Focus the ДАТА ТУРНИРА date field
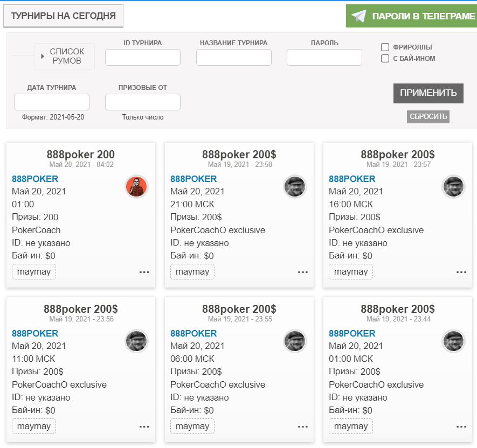This screenshot has width=477, height=448. tap(52, 102)
